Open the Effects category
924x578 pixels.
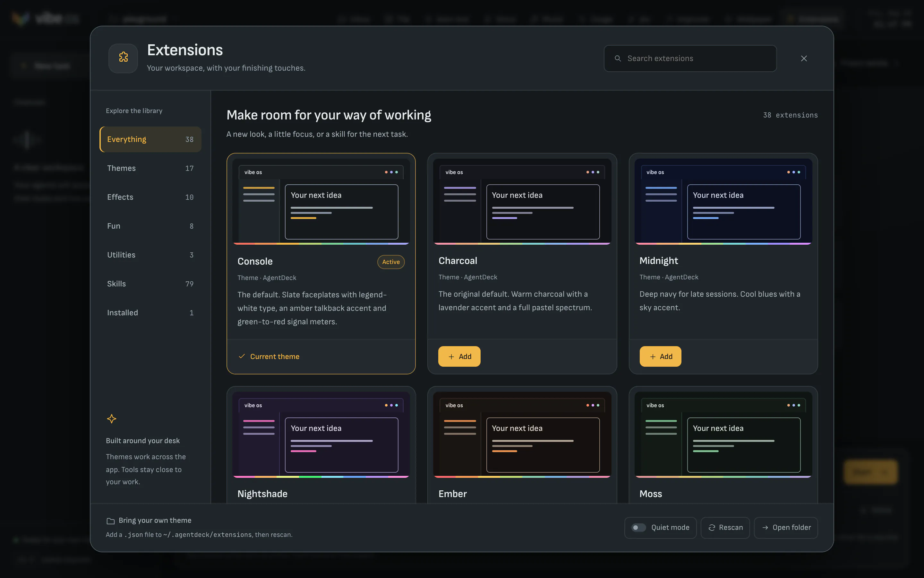click(150, 197)
